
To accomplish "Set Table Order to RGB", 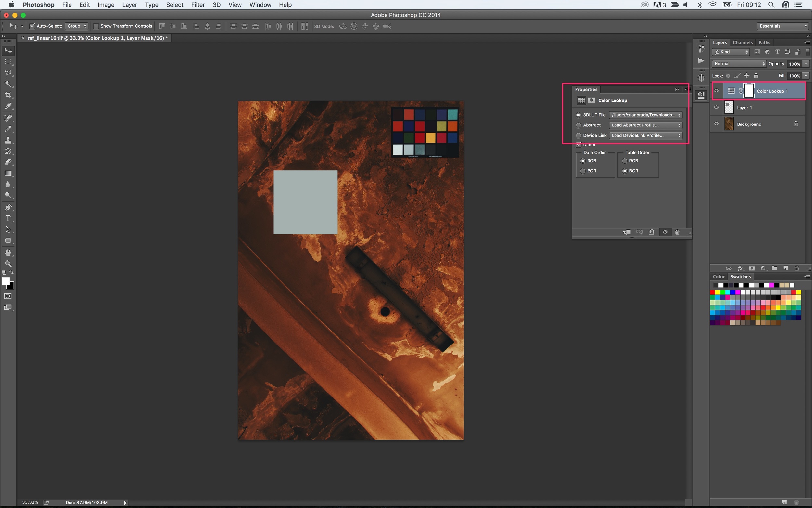I will click(x=625, y=161).
